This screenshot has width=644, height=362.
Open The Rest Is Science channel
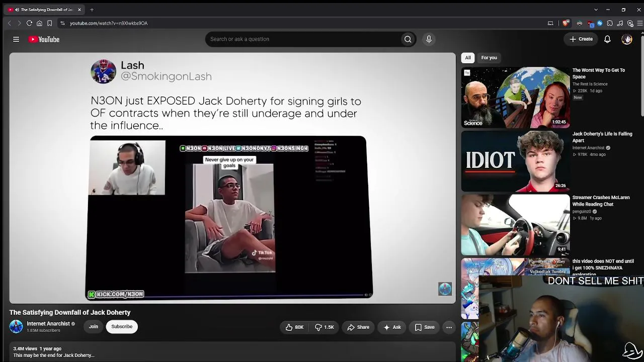point(590,84)
